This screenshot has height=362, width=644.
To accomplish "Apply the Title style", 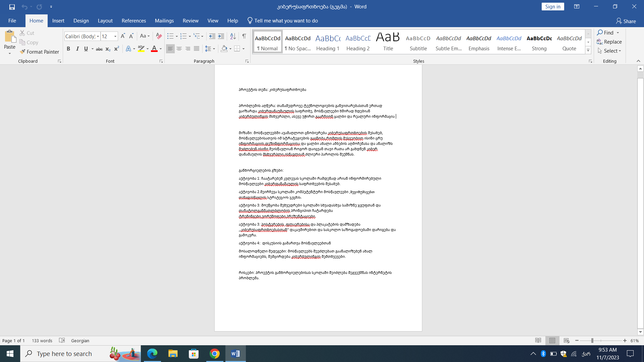I will (388, 42).
